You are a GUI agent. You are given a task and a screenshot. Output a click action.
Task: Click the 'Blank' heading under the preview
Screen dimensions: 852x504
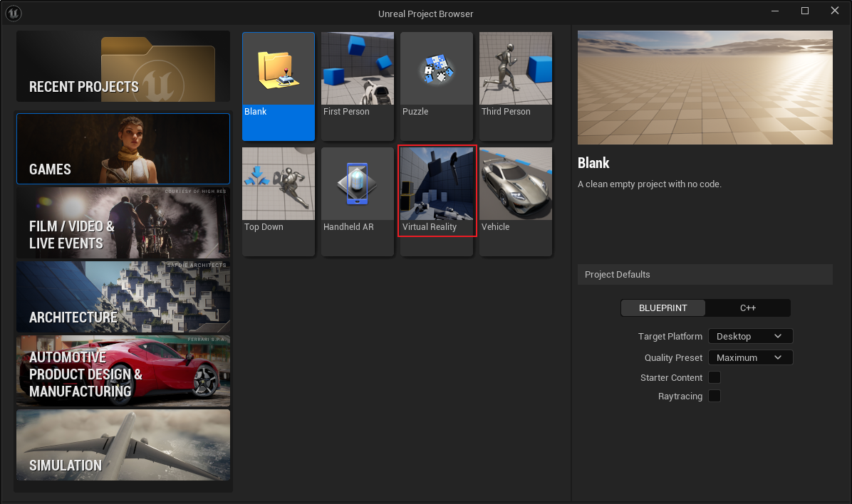pyautogui.click(x=593, y=163)
